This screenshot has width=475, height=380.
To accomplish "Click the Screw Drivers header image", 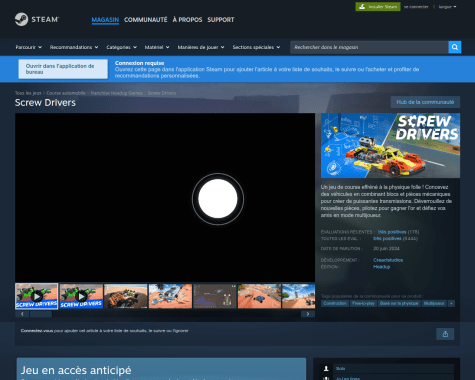I will pos(390,145).
